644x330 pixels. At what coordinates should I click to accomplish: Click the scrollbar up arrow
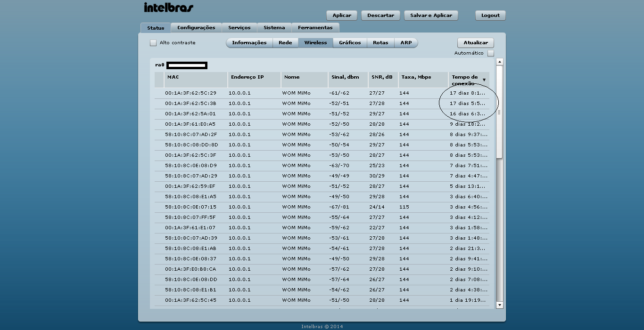pos(499,62)
